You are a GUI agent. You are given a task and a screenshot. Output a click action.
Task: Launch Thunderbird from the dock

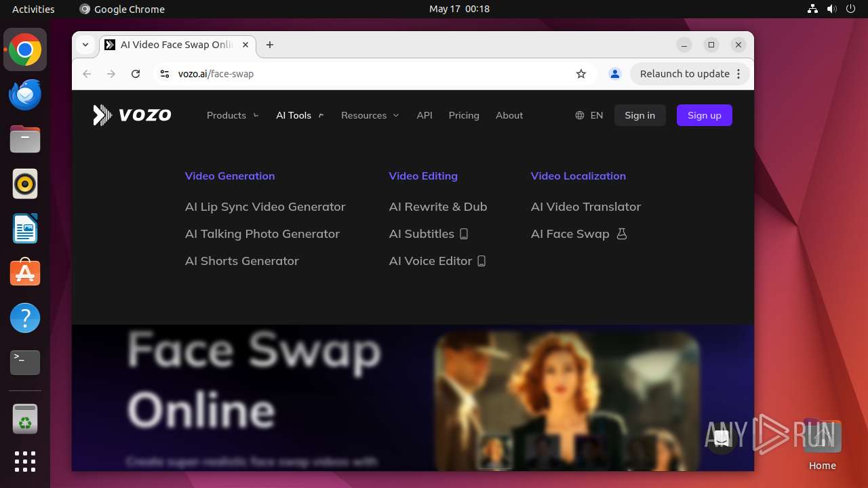tap(25, 95)
